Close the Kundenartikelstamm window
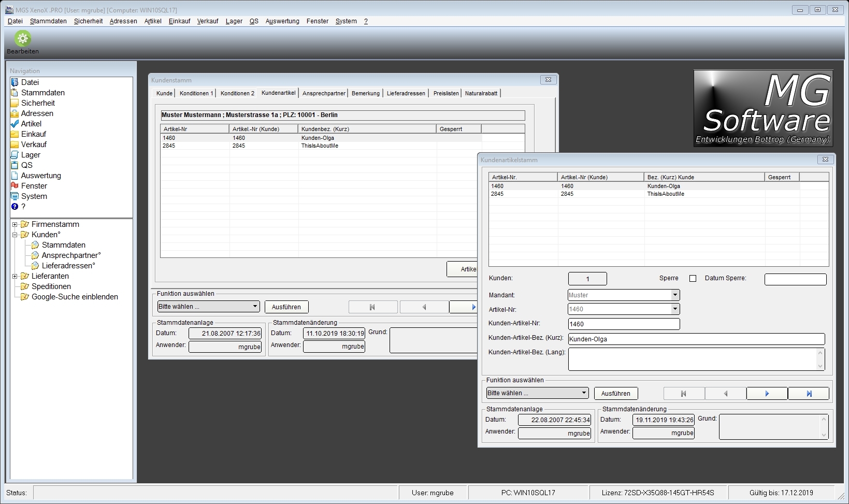849x504 pixels. pyautogui.click(x=825, y=160)
